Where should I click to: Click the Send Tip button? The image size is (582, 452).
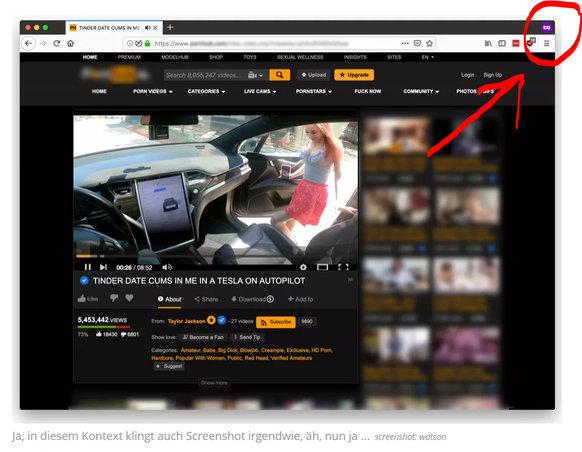[247, 337]
